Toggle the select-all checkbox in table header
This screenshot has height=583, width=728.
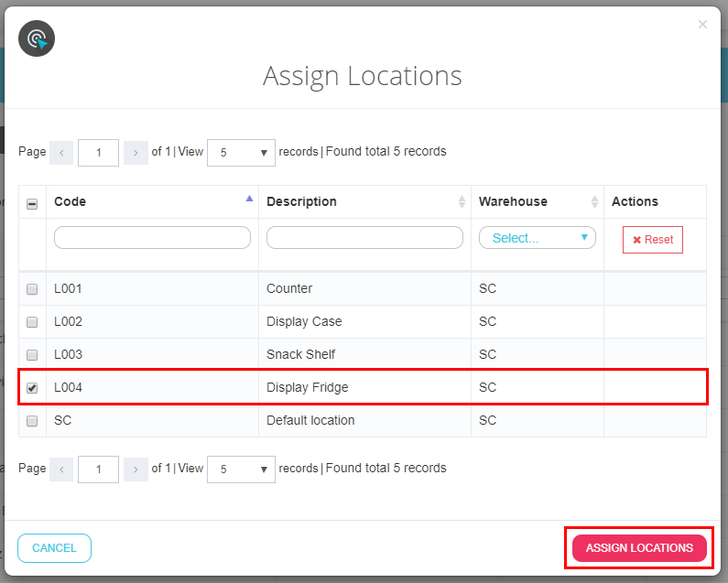(x=32, y=203)
